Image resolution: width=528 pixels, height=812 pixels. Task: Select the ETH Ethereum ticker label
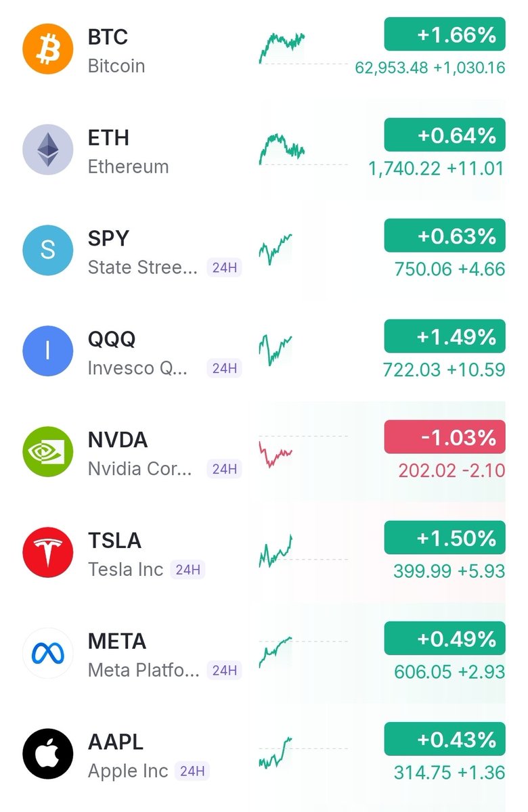(108, 137)
